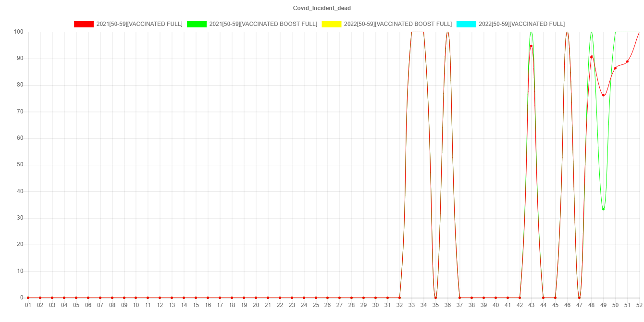Click the peak at week 46
644x322 pixels.
[x=567, y=32]
